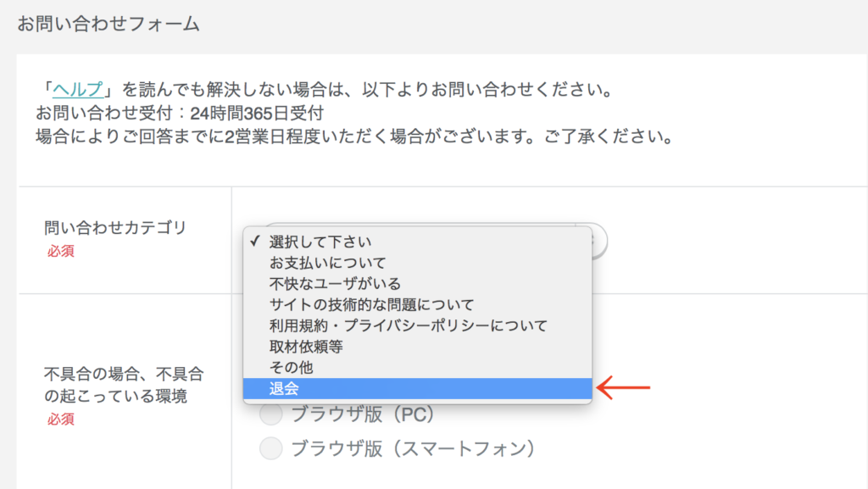Open the ヘルプ help link
Viewport: 868px width, 489px height.
point(78,90)
